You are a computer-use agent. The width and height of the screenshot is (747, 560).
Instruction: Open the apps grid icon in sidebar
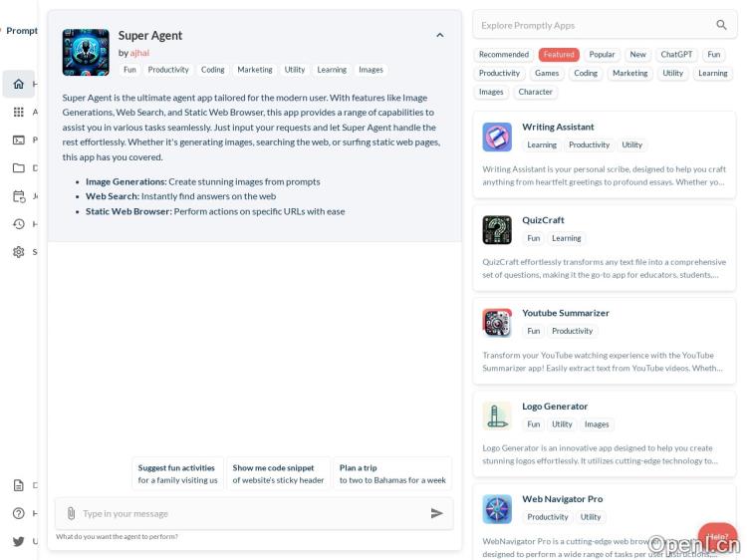18,112
